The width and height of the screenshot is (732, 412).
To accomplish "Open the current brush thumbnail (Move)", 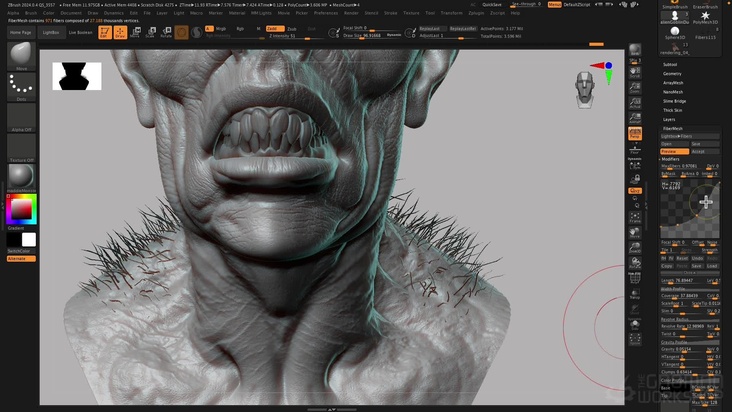I will [x=21, y=56].
